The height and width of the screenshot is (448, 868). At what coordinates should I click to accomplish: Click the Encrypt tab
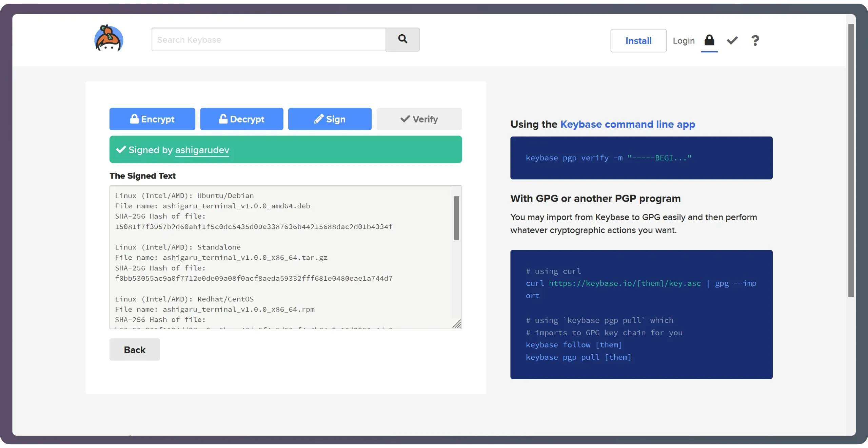point(152,119)
